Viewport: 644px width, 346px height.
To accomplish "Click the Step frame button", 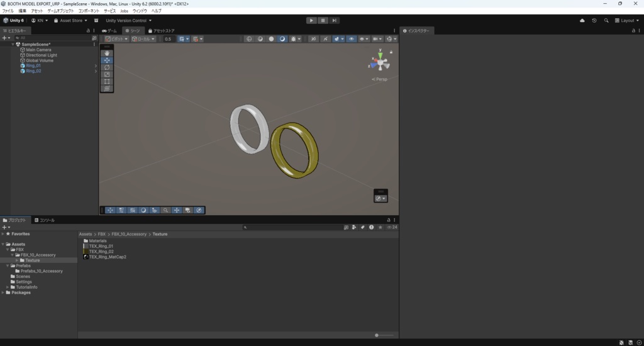I will point(335,21).
